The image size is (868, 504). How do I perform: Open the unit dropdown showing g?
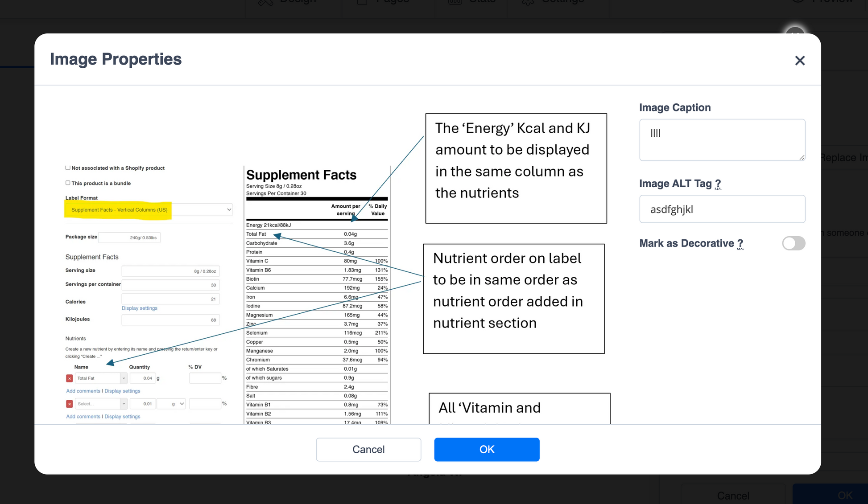coord(177,404)
